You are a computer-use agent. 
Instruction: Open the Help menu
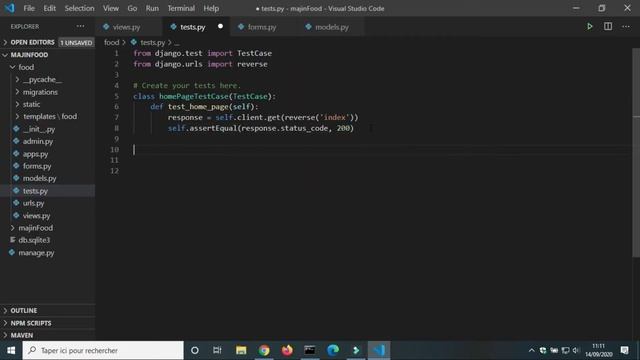click(x=211, y=8)
